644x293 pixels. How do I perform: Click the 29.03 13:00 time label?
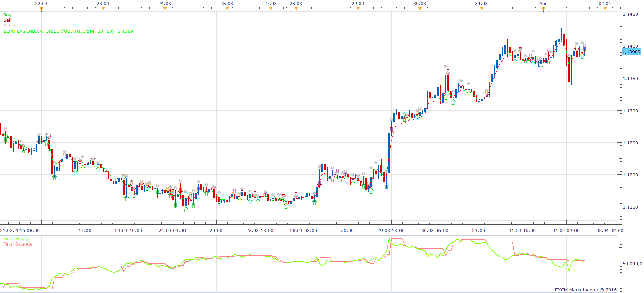click(x=391, y=231)
